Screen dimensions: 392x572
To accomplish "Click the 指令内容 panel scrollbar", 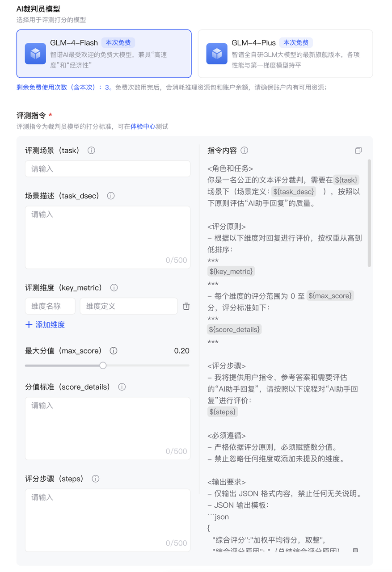I will tap(369, 213).
